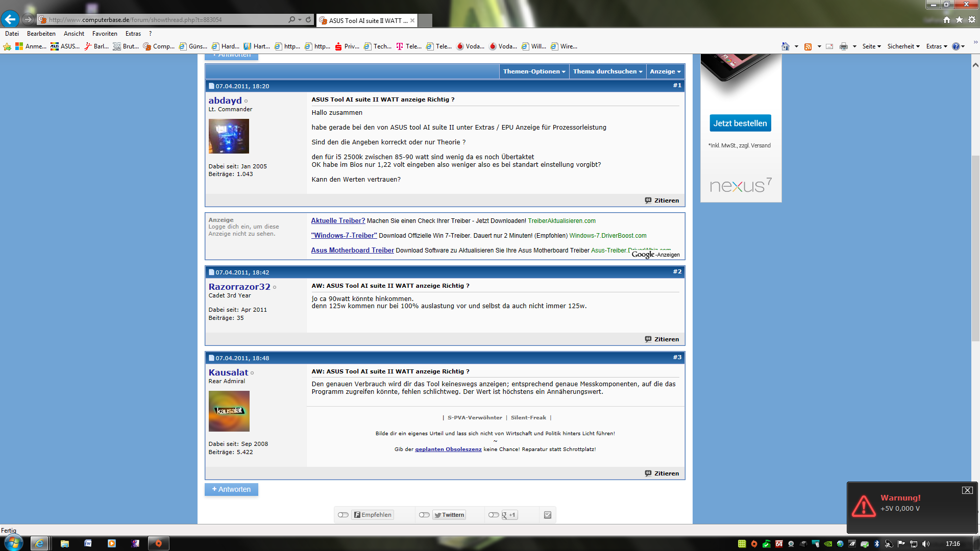Image resolution: width=980 pixels, height=551 pixels.
Task: Open the favorites star icon
Action: [959, 19]
